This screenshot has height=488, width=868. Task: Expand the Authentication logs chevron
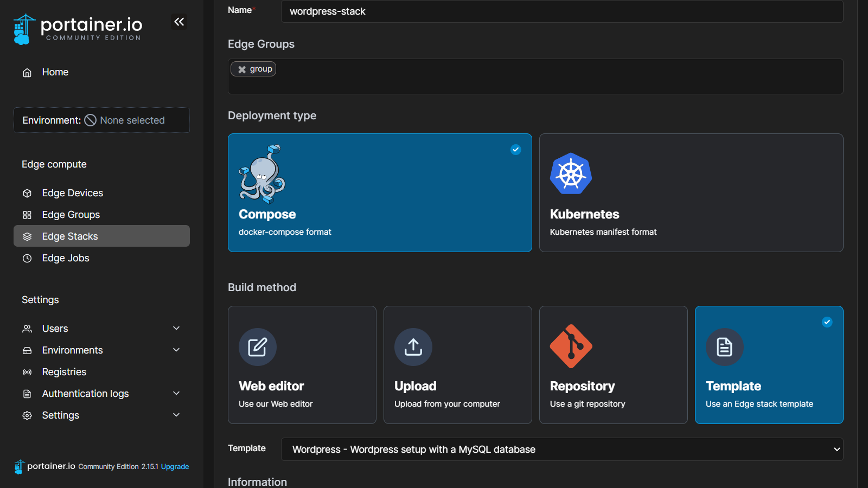(176, 393)
